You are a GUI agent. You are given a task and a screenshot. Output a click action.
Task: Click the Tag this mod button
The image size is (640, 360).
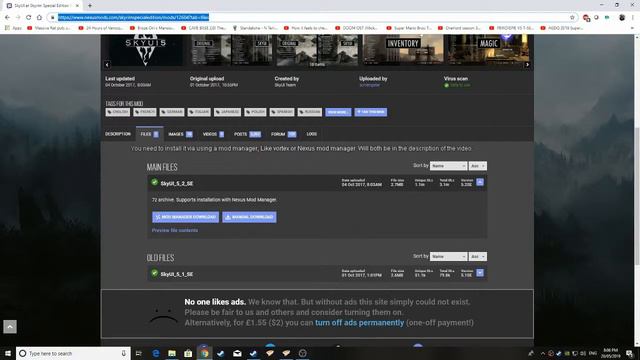pyautogui.click(x=371, y=112)
